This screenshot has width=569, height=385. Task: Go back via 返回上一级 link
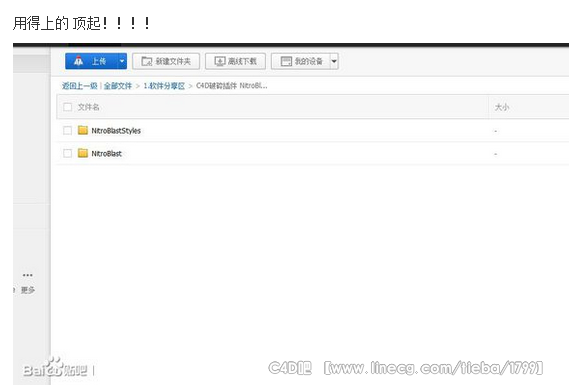pos(79,86)
